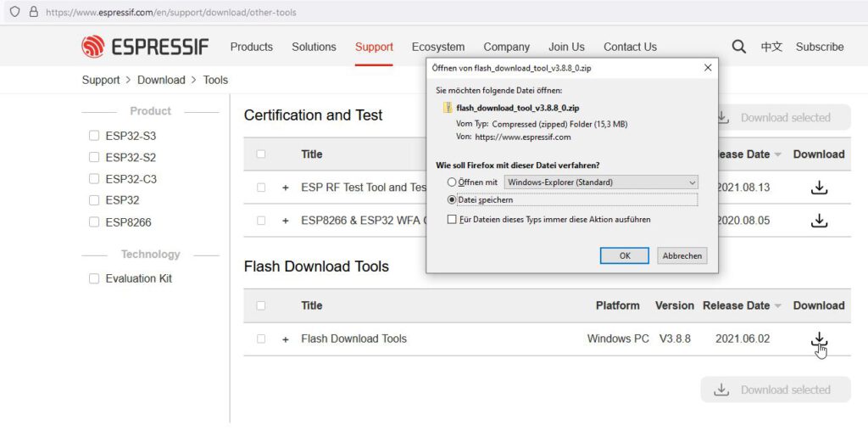Select all in Certification and Test header checkbox
This screenshot has width=868, height=437.
point(261,154)
